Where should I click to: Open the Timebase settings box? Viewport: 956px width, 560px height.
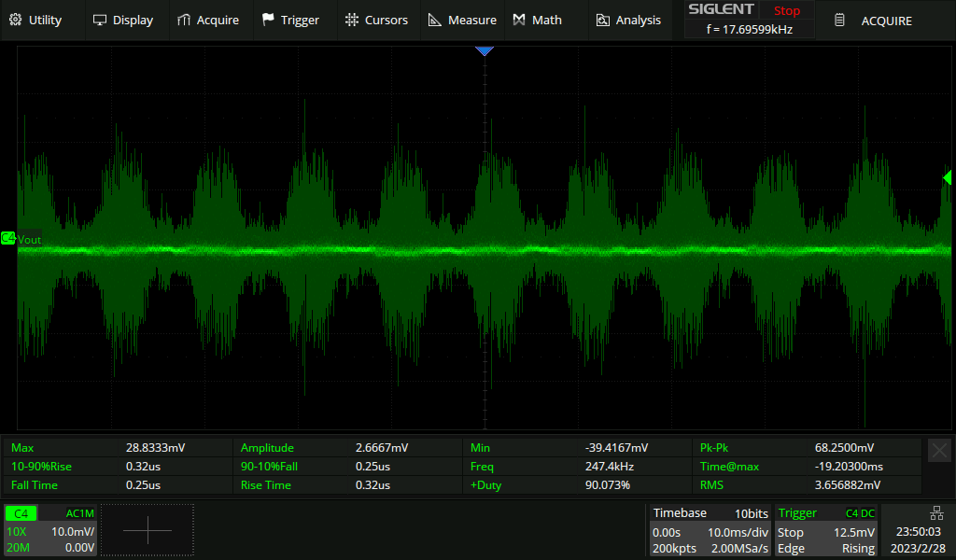click(x=710, y=531)
